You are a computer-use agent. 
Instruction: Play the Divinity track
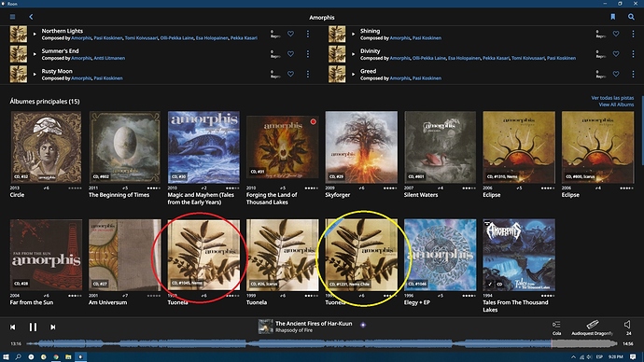[x=353, y=54]
